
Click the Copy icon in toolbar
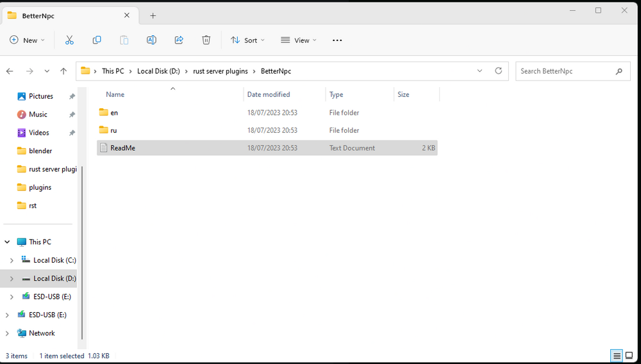click(97, 40)
